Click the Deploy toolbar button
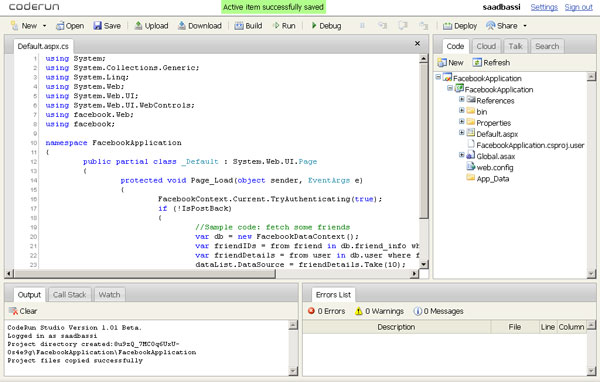Viewport: 600px width, 382px height. (x=460, y=26)
